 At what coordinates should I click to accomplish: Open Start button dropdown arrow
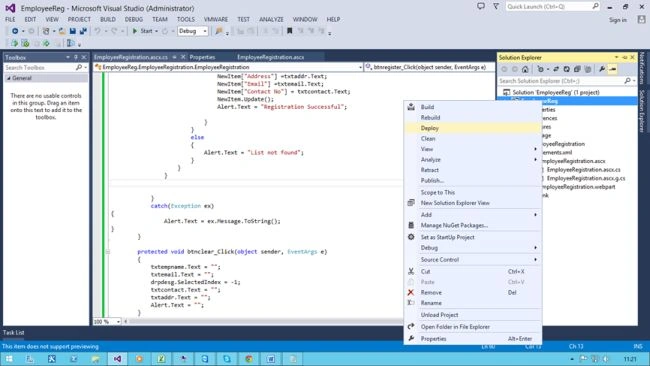pos(156,31)
